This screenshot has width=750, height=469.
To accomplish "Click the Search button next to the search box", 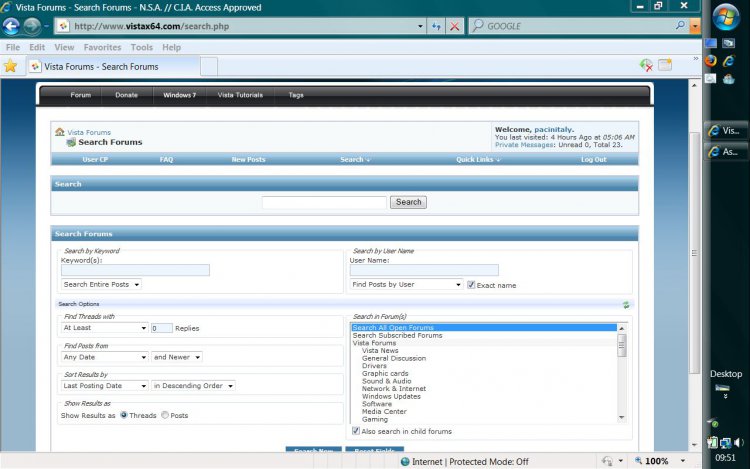I will pyautogui.click(x=408, y=202).
